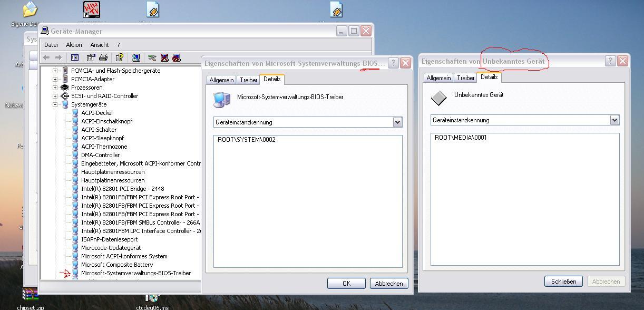
Task: Click the Show/Hide console tree toolbar icon
Action: (x=75, y=57)
